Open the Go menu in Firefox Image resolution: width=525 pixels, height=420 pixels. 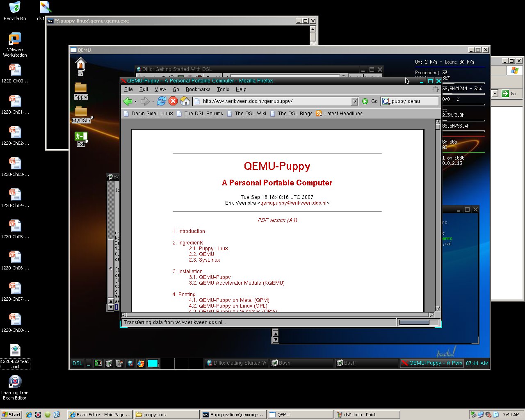(x=176, y=89)
